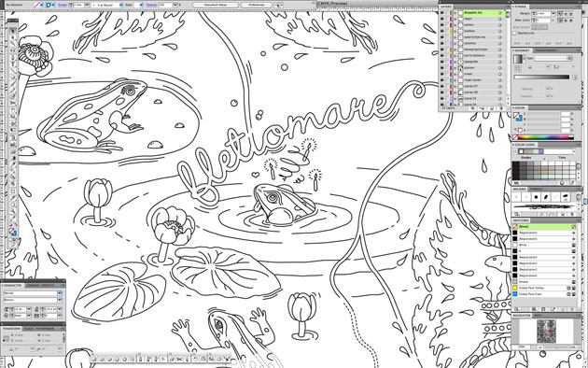Click the trash icon in Layers panel
The image size is (588, 368).
tap(501, 108)
